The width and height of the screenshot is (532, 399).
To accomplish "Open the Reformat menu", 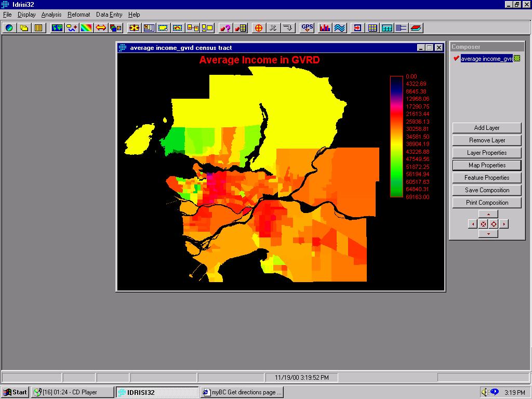I will pos(78,15).
